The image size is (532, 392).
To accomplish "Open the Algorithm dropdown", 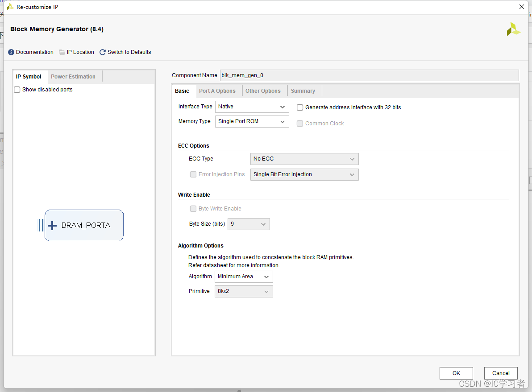I will 244,276.
